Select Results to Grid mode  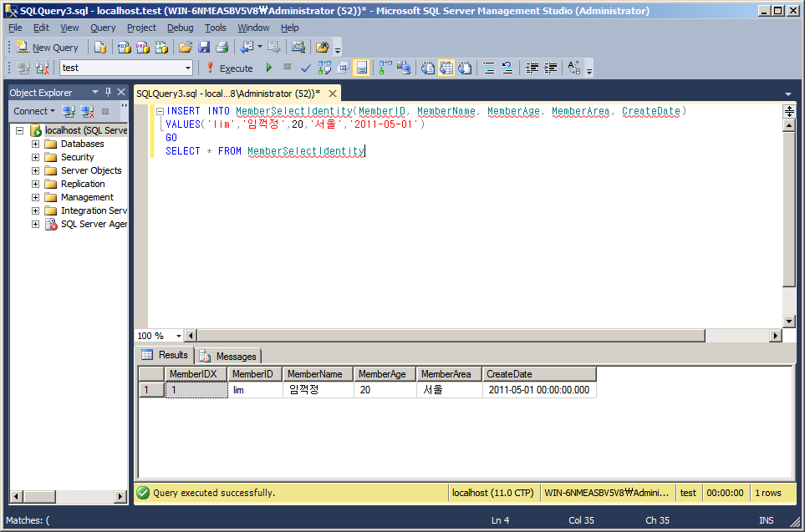[x=446, y=68]
